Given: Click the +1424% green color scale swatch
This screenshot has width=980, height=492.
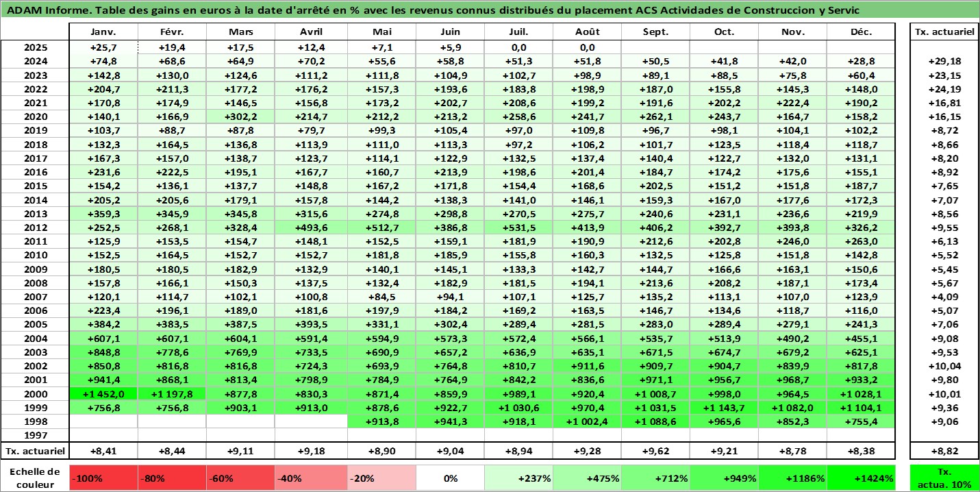Looking at the screenshot, I should click(x=862, y=478).
